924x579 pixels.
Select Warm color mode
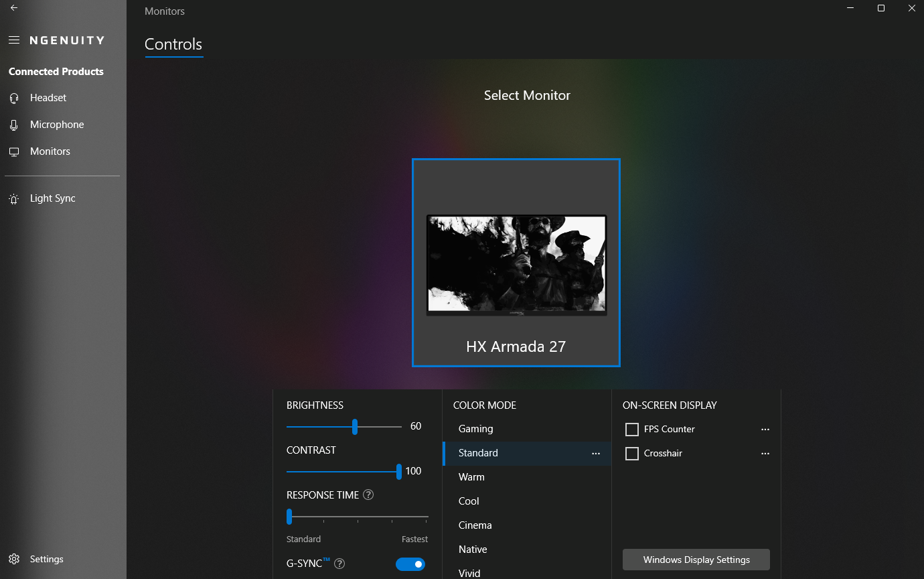(527, 477)
